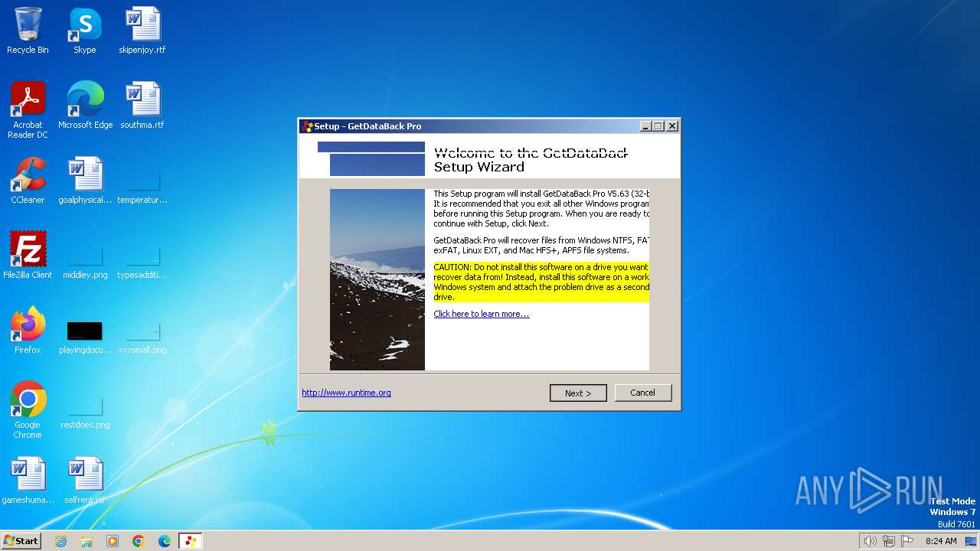Screen dimensions: 980x551
Task: Open the network tray icon
Action: point(889,541)
